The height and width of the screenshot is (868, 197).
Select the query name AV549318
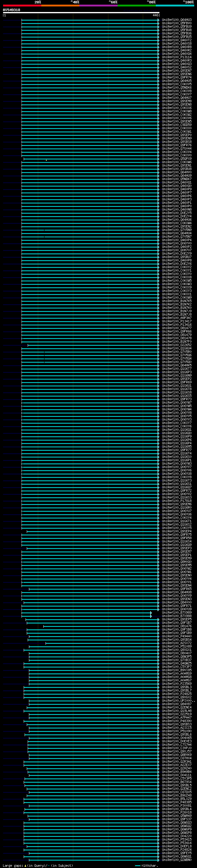pos(11,10)
